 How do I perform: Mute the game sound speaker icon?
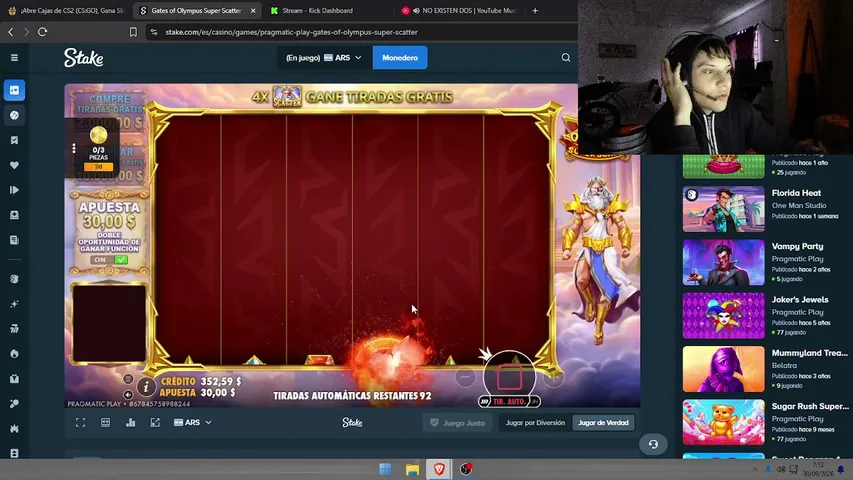tap(128, 395)
